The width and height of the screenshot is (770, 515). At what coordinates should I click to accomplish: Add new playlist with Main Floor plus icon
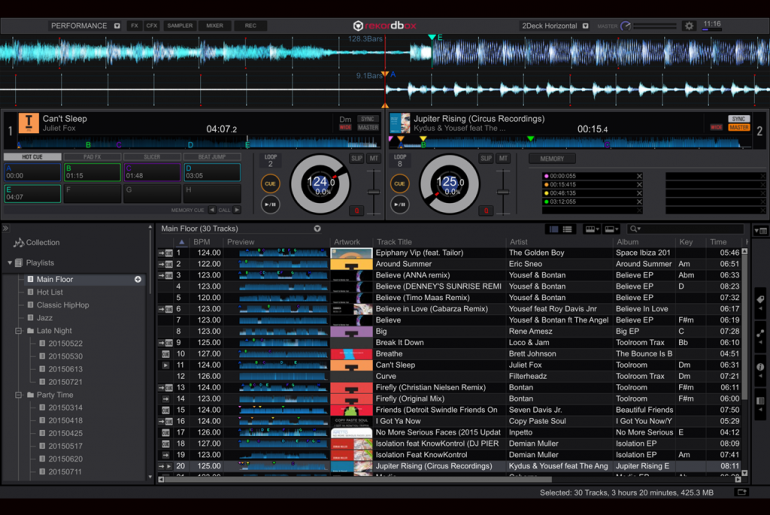pos(138,279)
